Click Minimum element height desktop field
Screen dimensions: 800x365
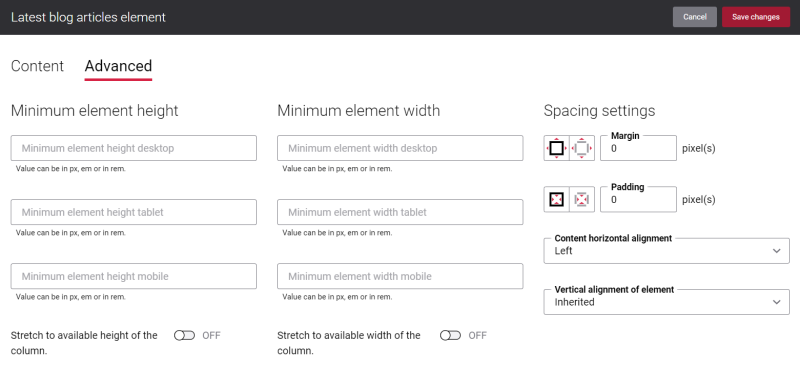point(134,148)
